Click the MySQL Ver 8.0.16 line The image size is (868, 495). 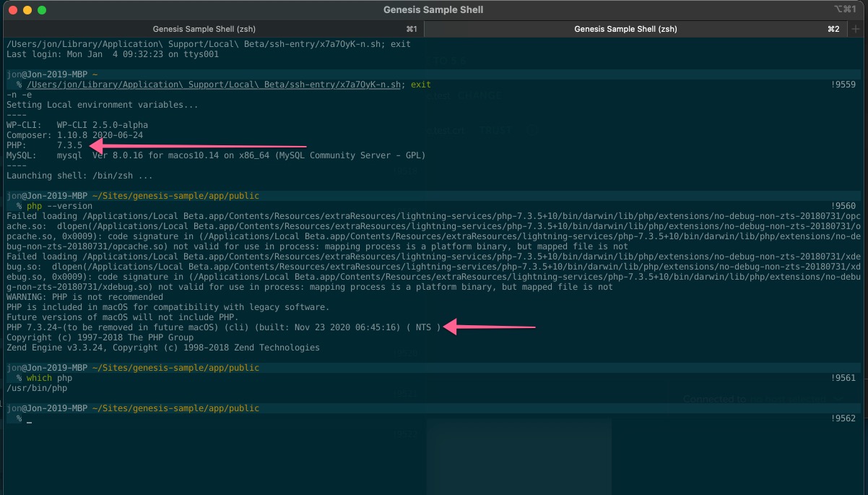(x=216, y=155)
